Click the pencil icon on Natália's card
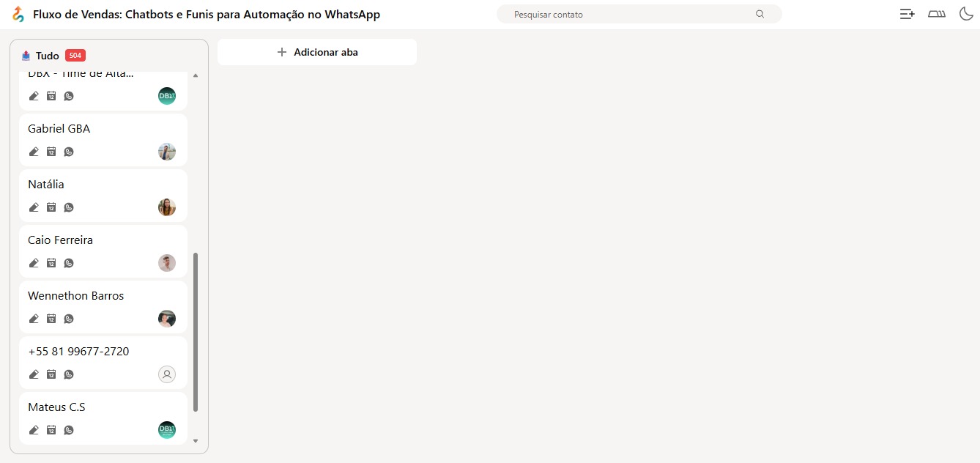Screen dimensions: 980x463 pyautogui.click(x=34, y=207)
